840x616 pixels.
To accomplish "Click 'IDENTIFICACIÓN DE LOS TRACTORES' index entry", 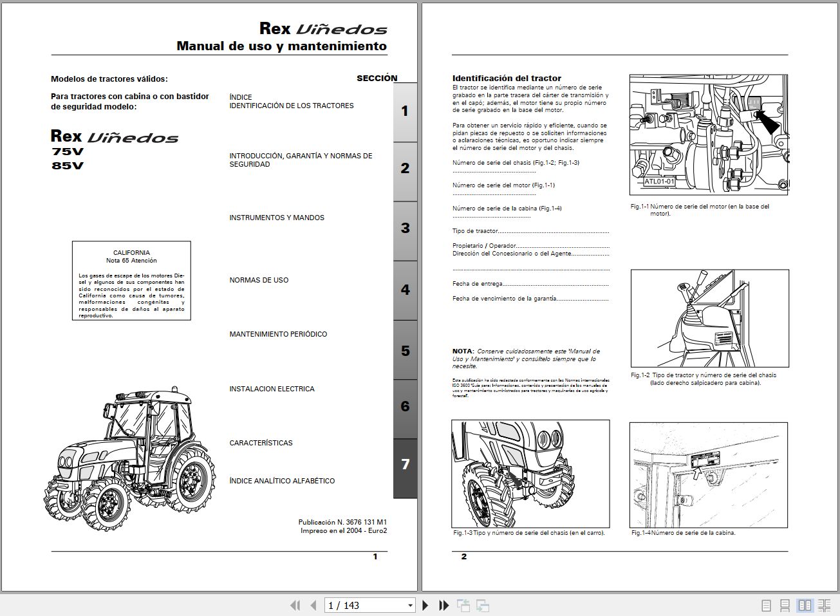I will click(x=292, y=106).
